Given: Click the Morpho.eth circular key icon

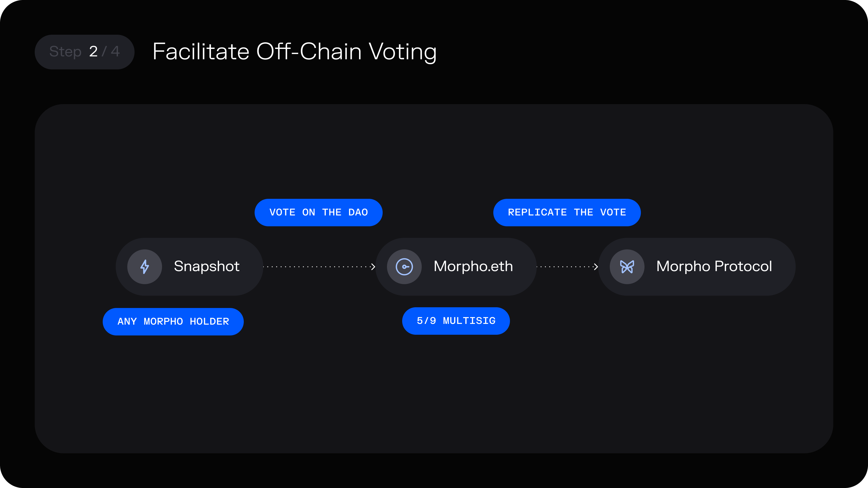Looking at the screenshot, I should point(404,267).
